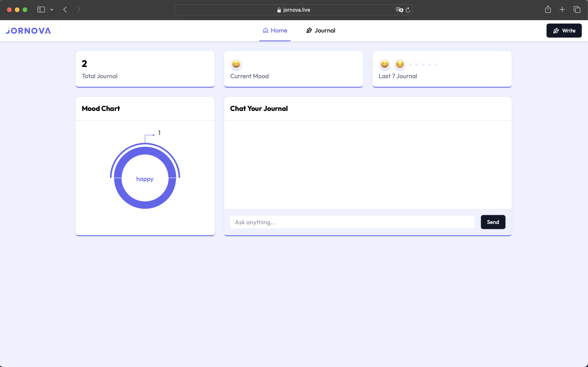Image resolution: width=588 pixels, height=367 pixels.
Task: Switch to the Journal tab
Action: 321,31
